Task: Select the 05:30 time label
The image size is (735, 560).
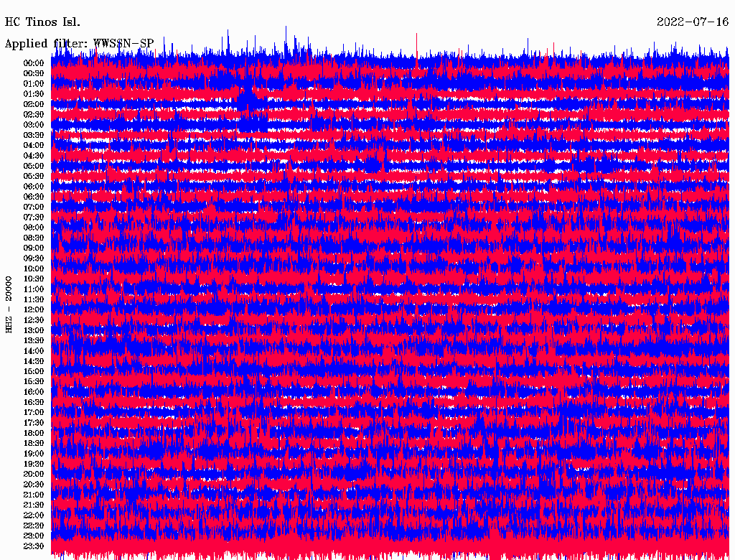Action: coord(34,177)
